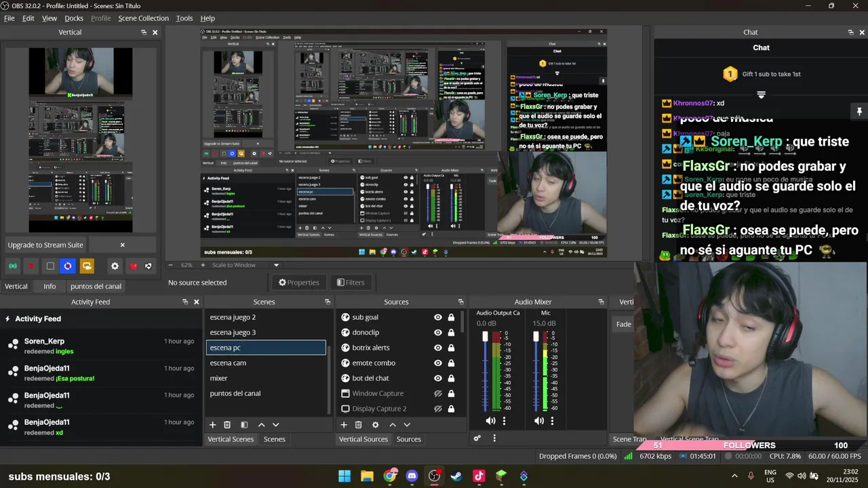Dismiss the Upgrade to Stream Suite banner
The height and width of the screenshot is (488, 868).
[123, 245]
